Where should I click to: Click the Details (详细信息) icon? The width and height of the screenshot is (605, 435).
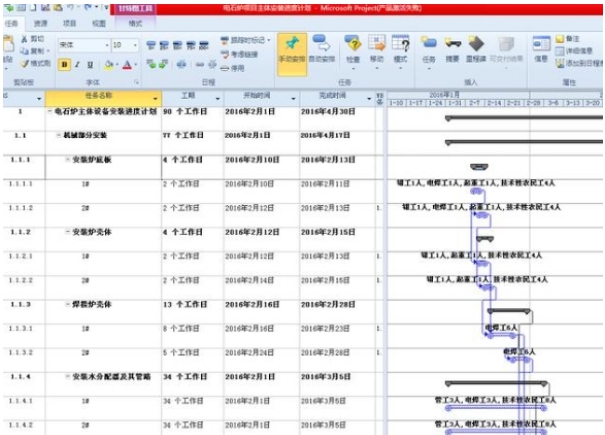point(560,51)
